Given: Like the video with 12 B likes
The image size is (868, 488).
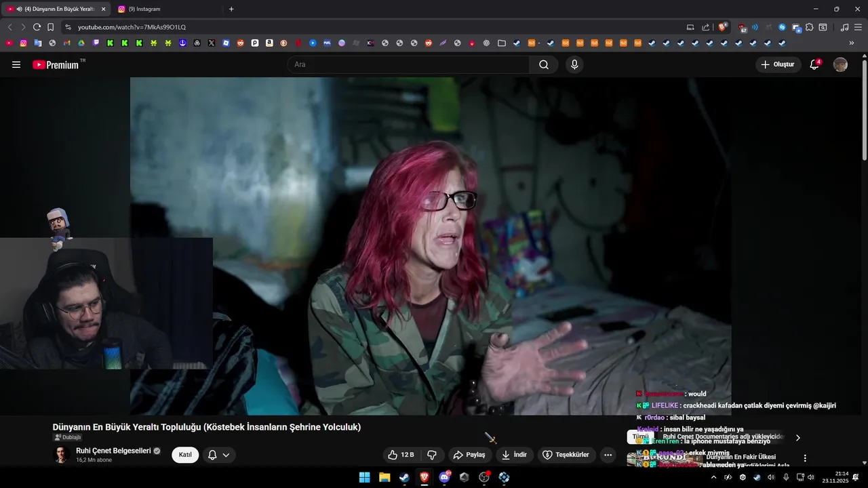Looking at the screenshot, I should coord(401,455).
